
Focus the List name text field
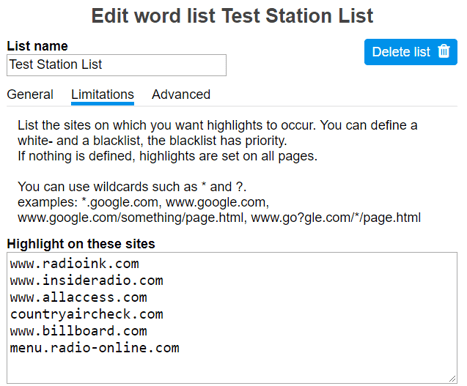(117, 65)
